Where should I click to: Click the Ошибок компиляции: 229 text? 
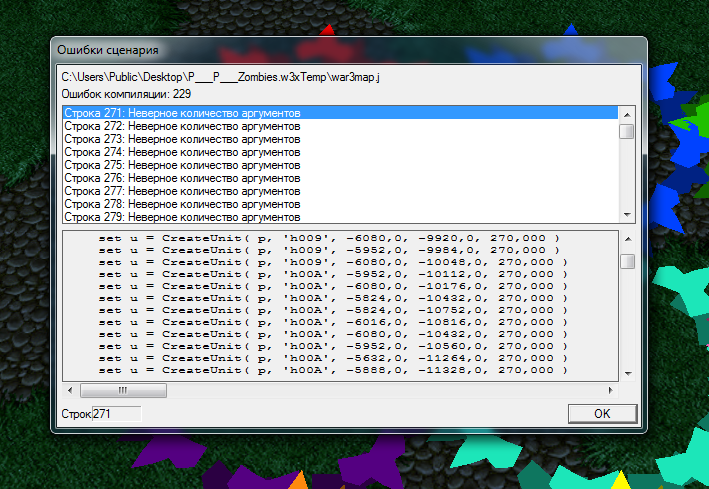coord(126,94)
